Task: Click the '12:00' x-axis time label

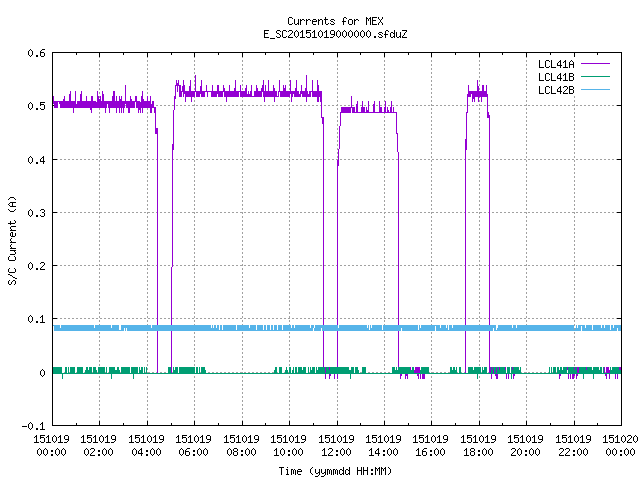Action: click(336, 452)
